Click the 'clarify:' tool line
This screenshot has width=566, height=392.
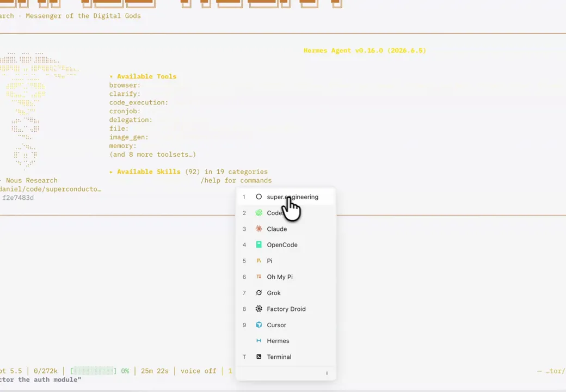point(125,94)
